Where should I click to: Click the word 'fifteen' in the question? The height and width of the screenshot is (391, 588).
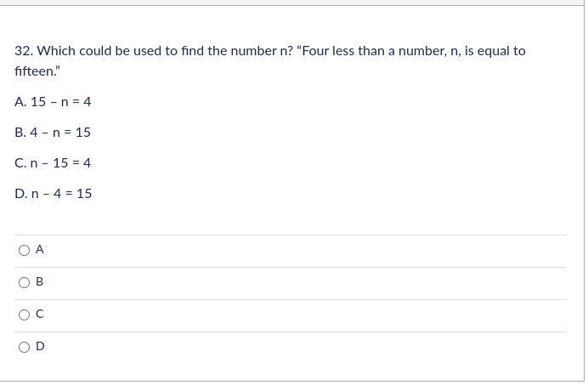(x=35, y=71)
